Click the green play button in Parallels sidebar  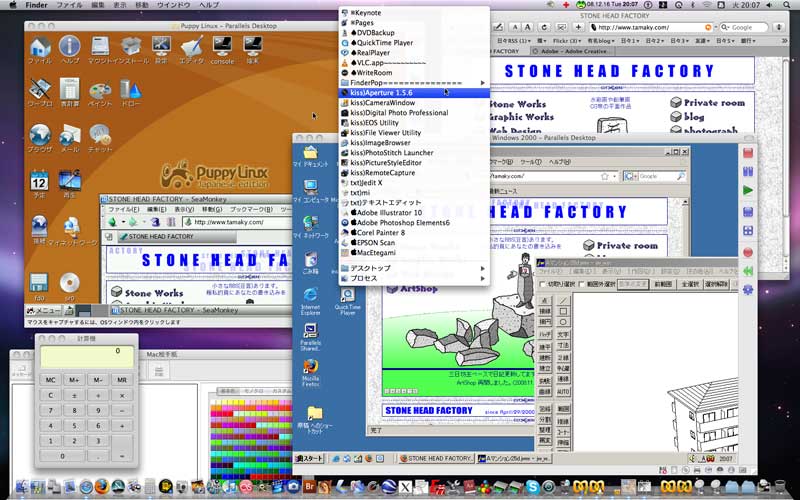[747, 190]
